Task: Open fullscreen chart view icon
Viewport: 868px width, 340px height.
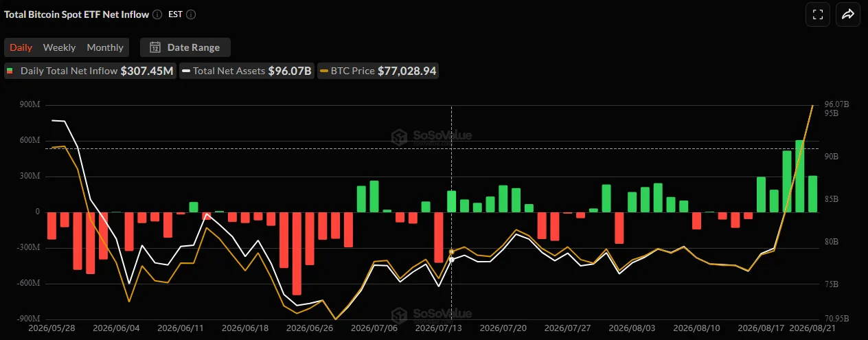Action: [x=818, y=14]
